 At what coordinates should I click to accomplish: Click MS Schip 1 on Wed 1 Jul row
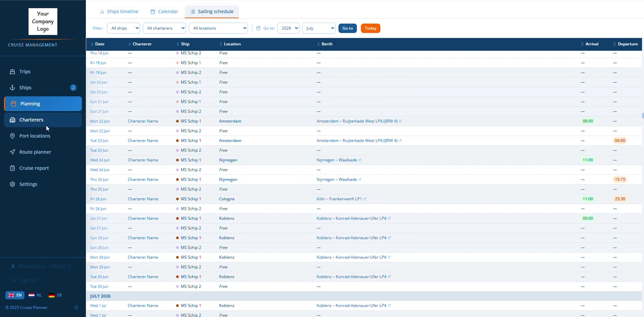(x=191, y=306)
